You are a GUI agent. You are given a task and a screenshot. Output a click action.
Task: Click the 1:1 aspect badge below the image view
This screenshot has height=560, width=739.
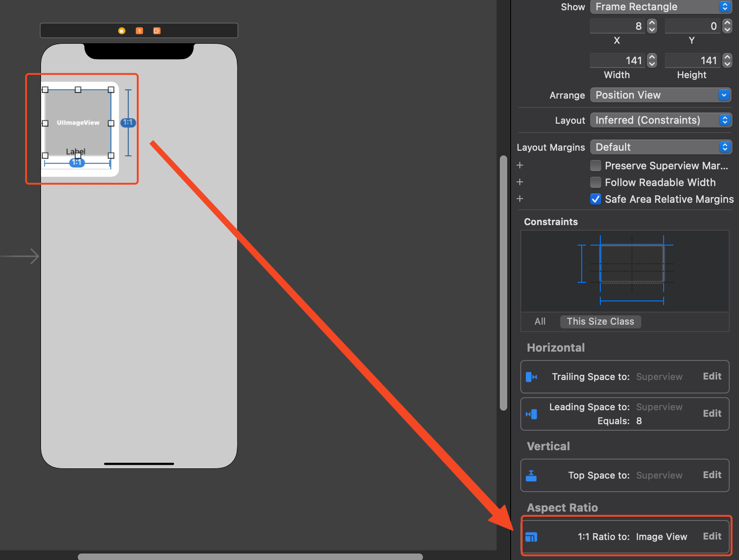(77, 162)
